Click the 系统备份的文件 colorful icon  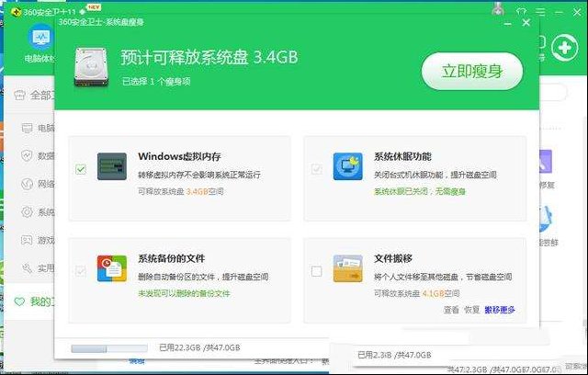(x=112, y=268)
